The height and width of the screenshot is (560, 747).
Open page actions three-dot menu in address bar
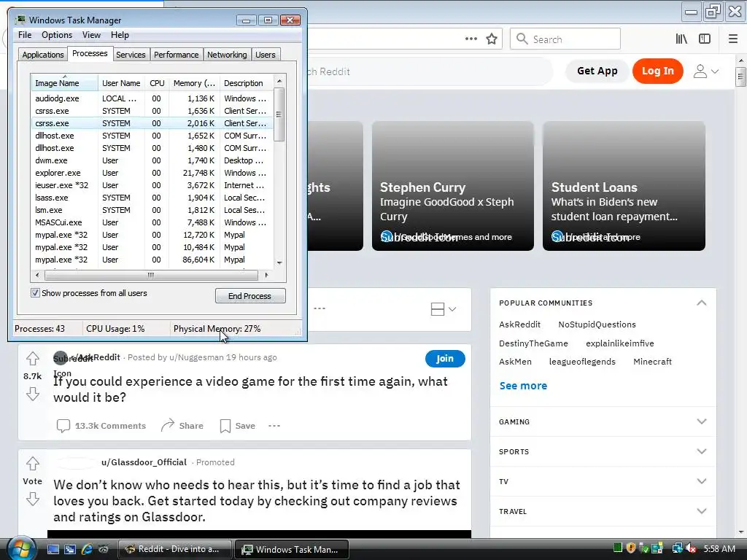pos(471,39)
